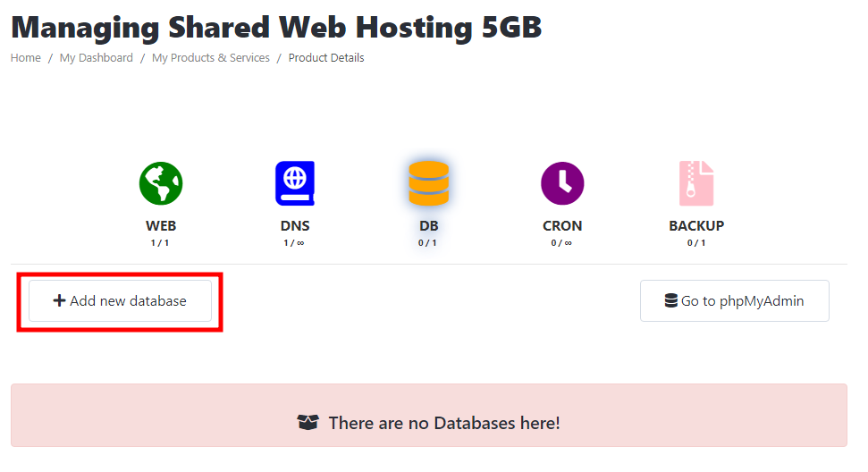The width and height of the screenshot is (868, 472).
Task: Click the DB 0 / 1 usage counter
Action: pos(427,243)
